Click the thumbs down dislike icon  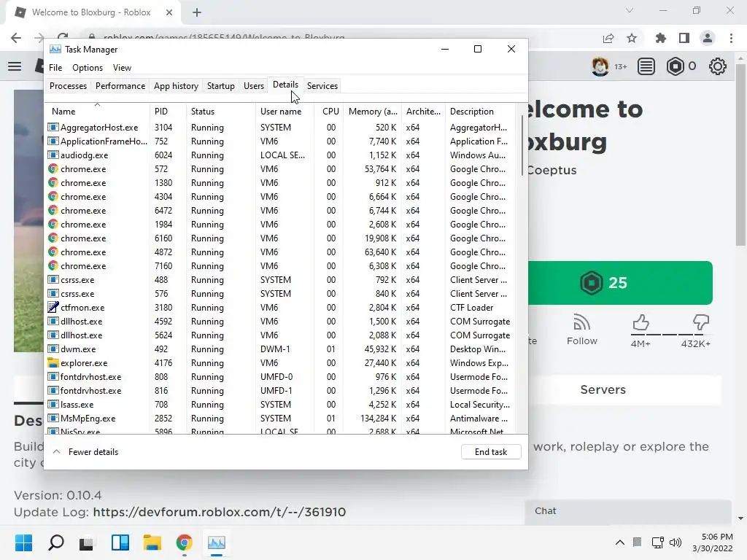(701, 323)
